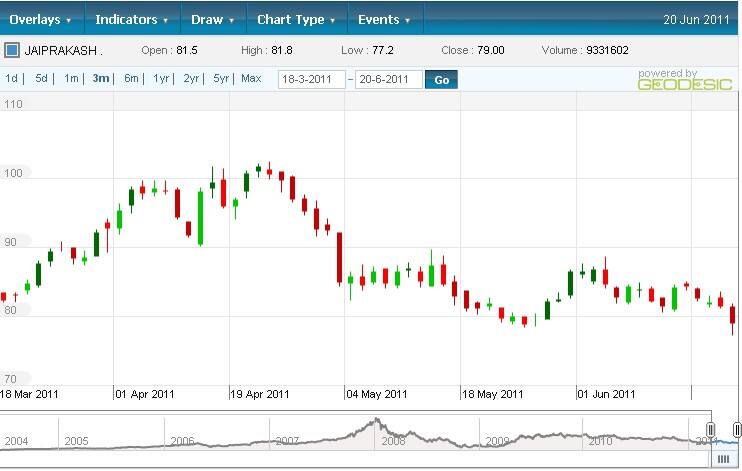Expand the Indicators menu
The image size is (742, 471).
pyautogui.click(x=131, y=19)
